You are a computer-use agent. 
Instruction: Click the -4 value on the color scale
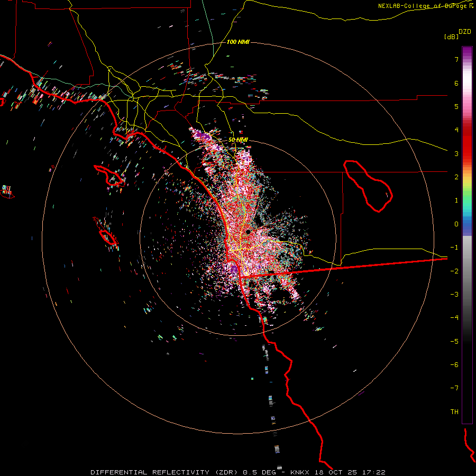pyautogui.click(x=454, y=318)
